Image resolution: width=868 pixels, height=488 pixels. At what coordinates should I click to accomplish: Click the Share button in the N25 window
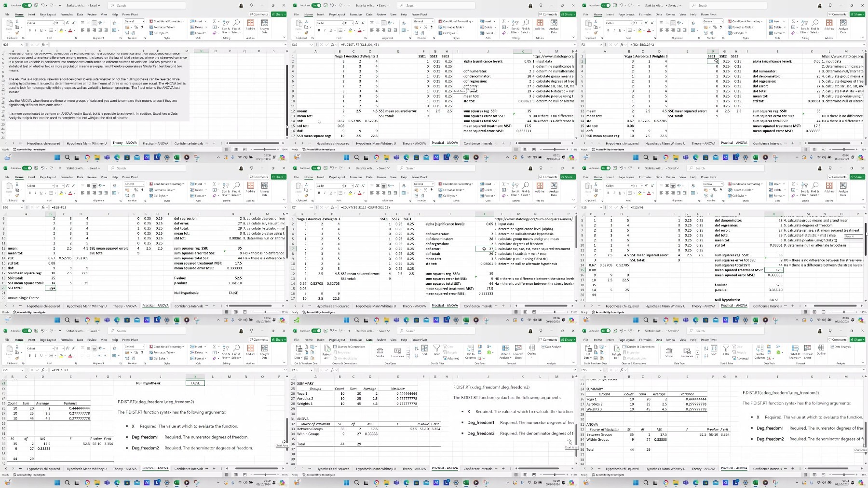[x=279, y=14]
